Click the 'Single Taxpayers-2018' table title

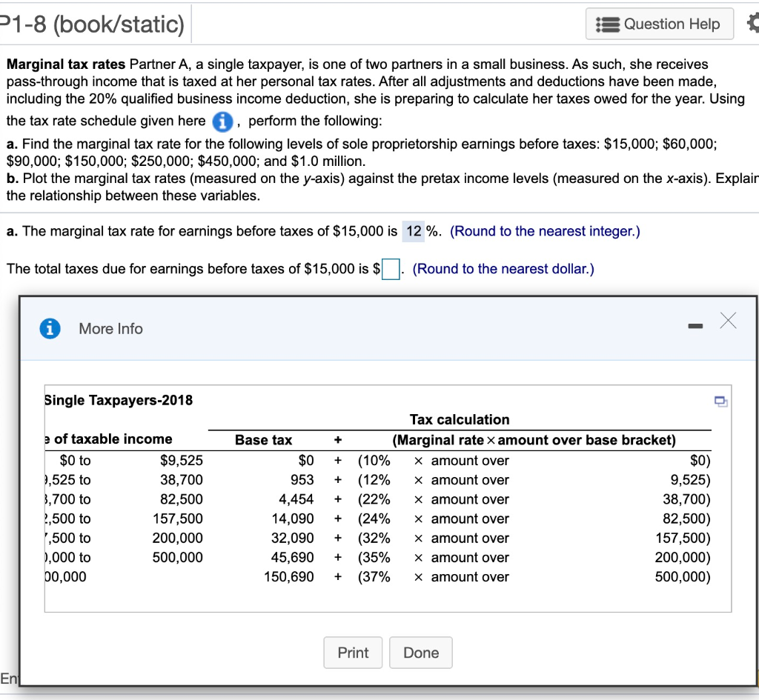pyautogui.click(x=119, y=400)
